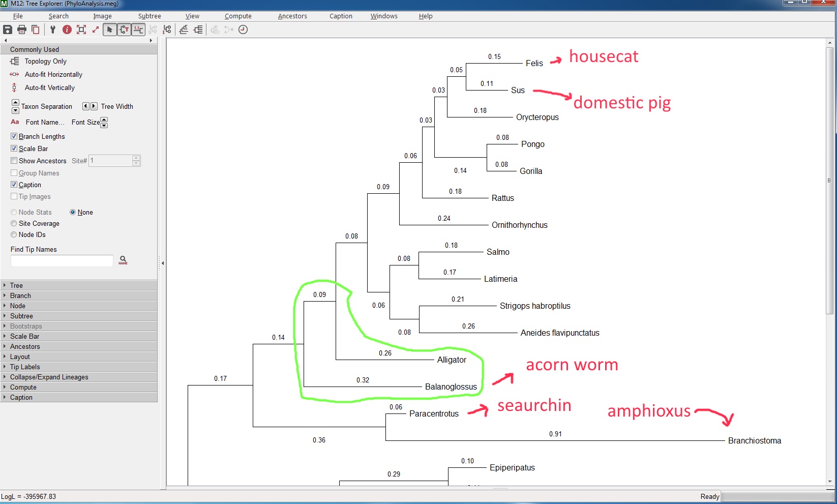The height and width of the screenshot is (504, 837).
Task: Open the Help menu
Action: (x=426, y=16)
